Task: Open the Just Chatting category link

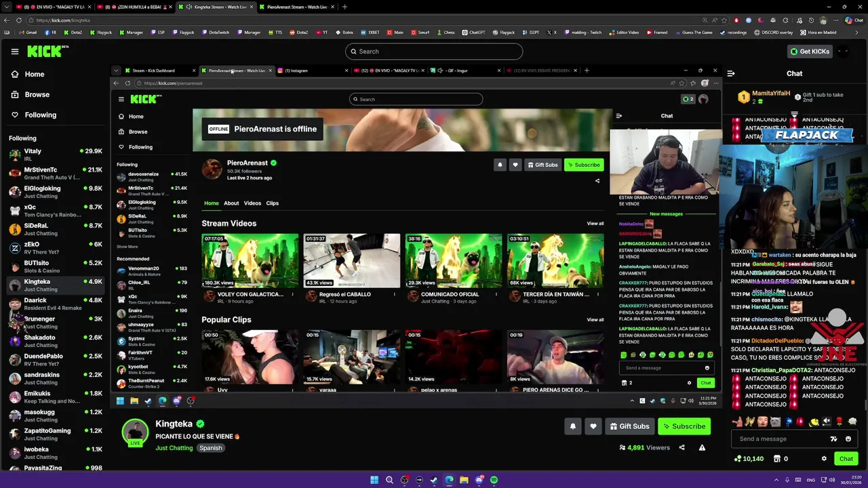Action: click(174, 448)
